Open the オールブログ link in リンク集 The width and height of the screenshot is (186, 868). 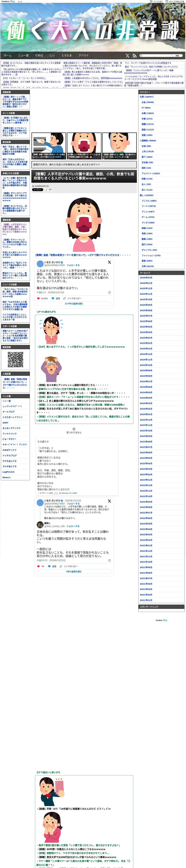(x=8, y=412)
